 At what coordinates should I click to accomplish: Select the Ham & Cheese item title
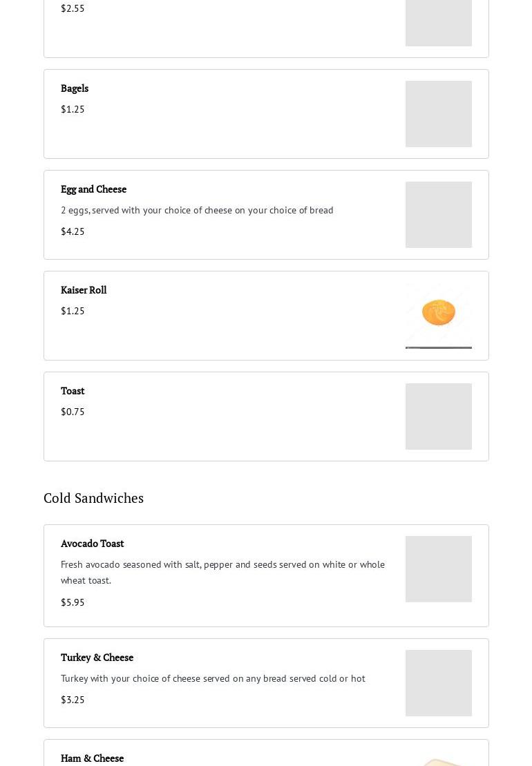tap(92, 758)
